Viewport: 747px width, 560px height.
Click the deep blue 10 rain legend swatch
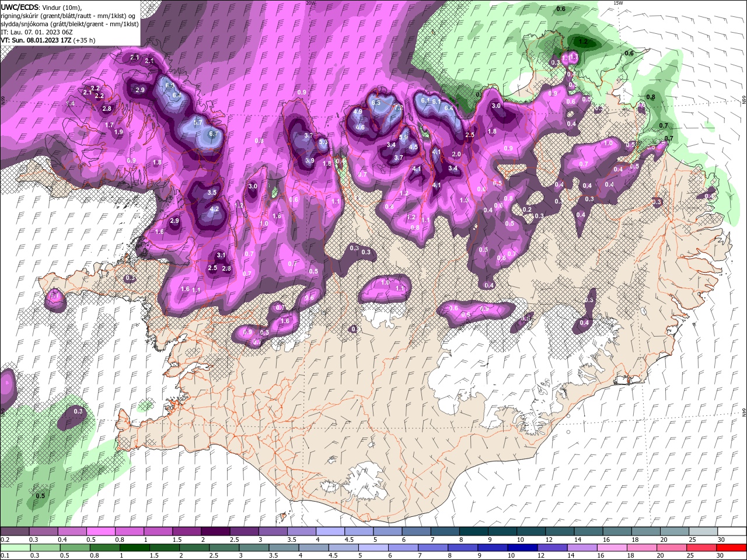[522, 548]
